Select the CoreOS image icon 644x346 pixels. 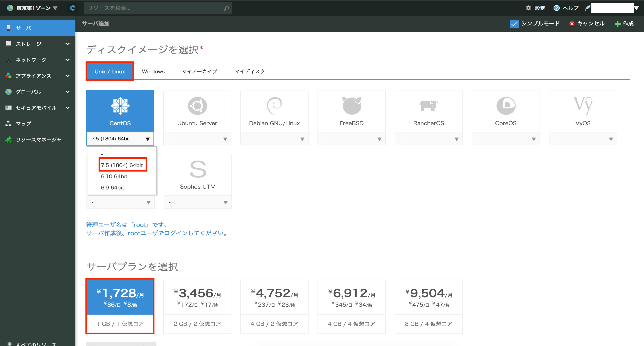pos(505,106)
